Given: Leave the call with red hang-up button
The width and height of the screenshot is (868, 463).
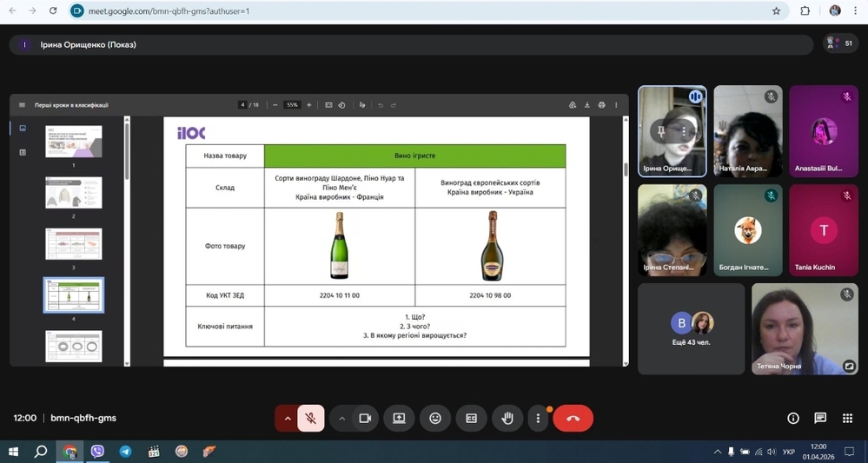Looking at the screenshot, I should 573,419.
